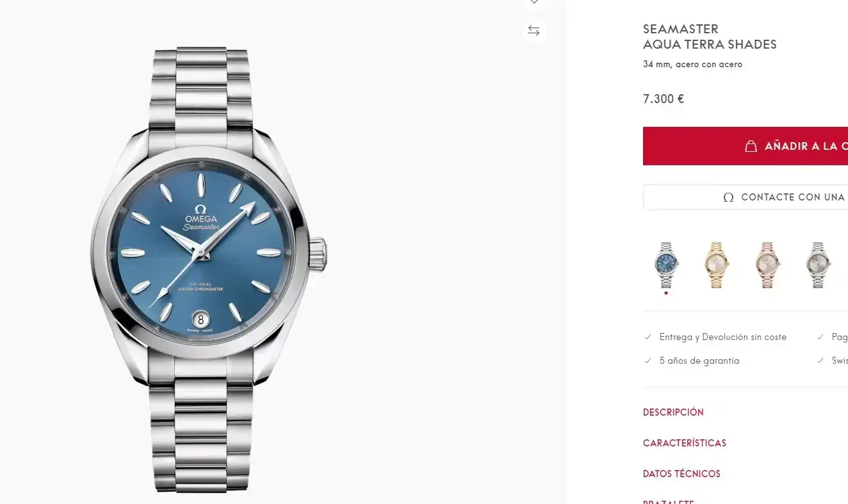The height and width of the screenshot is (504, 848).
Task: Click the large Seamaster watch product image
Action: [208, 269]
